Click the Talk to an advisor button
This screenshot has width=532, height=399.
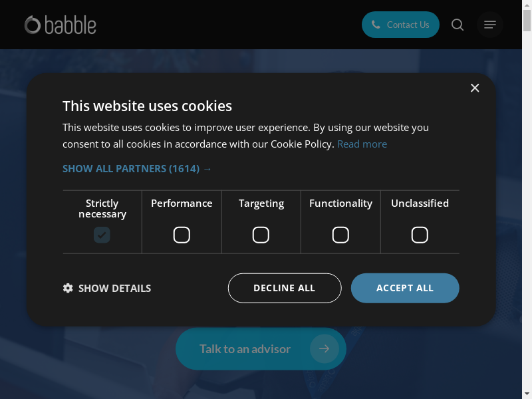(245, 348)
